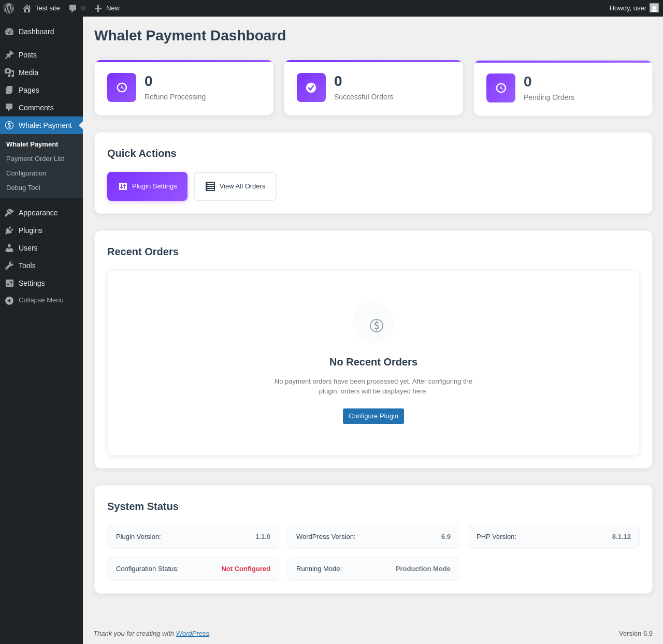Click the Tools wrench icon
This screenshot has width=663, height=644.
point(9,266)
